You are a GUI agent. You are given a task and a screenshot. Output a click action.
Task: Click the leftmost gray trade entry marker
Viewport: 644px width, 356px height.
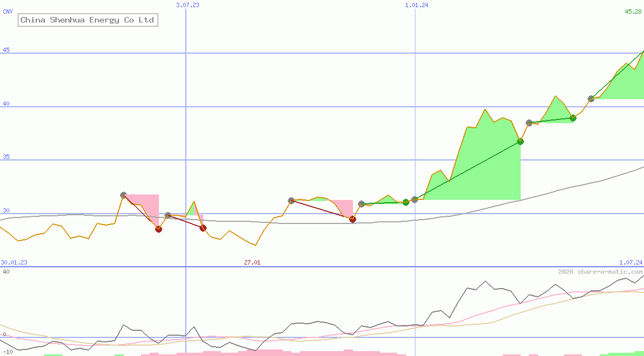click(123, 194)
